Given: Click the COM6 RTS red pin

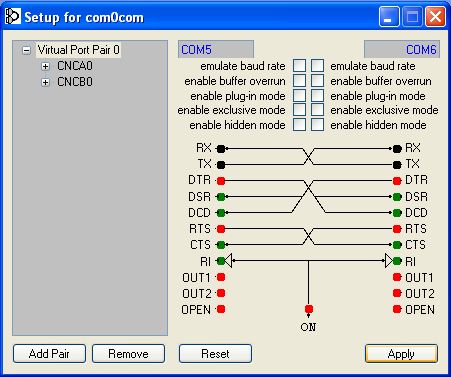Looking at the screenshot, I should 397,229.
